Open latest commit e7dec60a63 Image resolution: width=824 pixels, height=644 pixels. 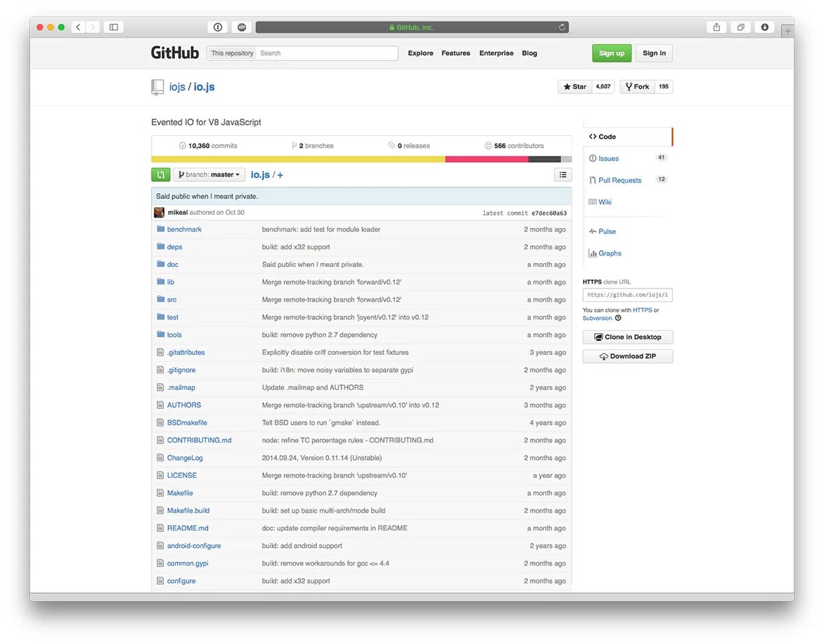point(549,213)
